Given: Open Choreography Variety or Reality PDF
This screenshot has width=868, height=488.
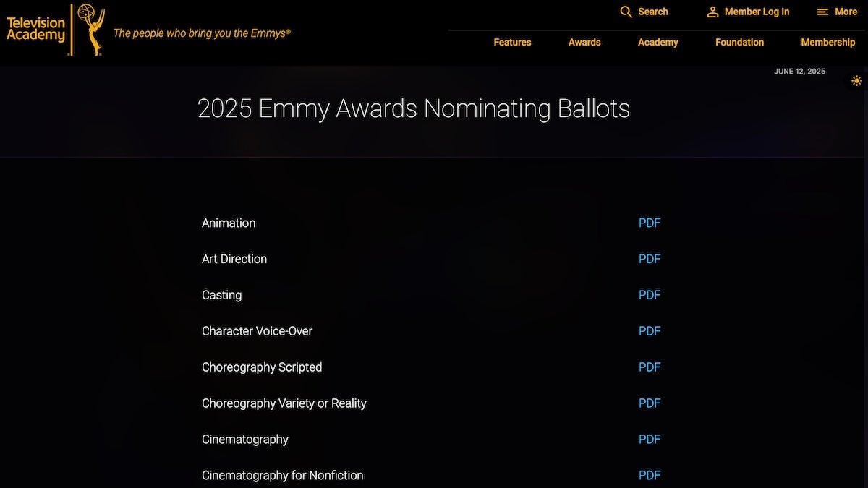Looking at the screenshot, I should (650, 403).
